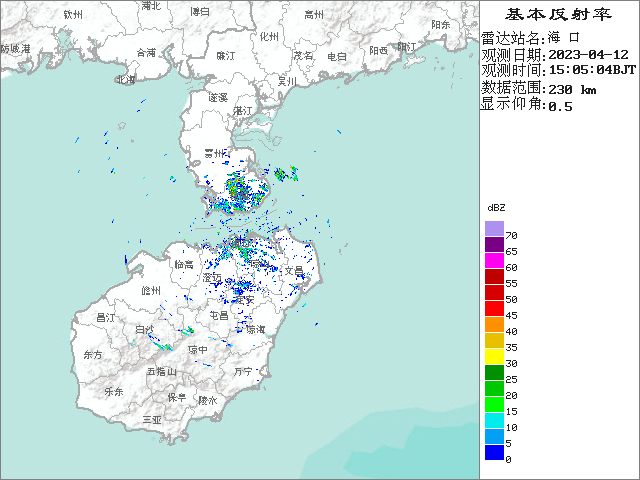Pick the light blue 5 dBZ swatch

point(494,436)
